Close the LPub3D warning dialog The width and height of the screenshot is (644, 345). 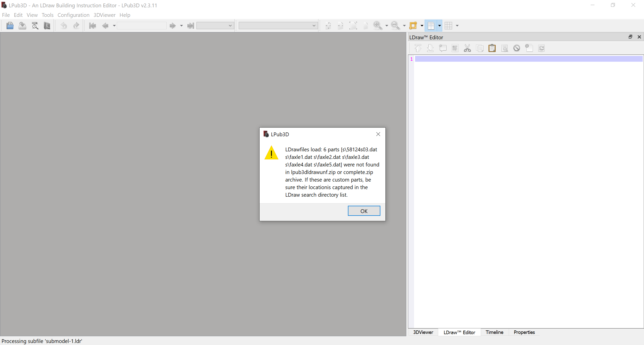378,134
